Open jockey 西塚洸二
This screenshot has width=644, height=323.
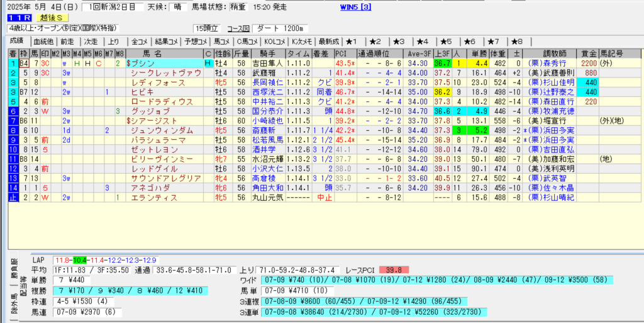click(267, 92)
